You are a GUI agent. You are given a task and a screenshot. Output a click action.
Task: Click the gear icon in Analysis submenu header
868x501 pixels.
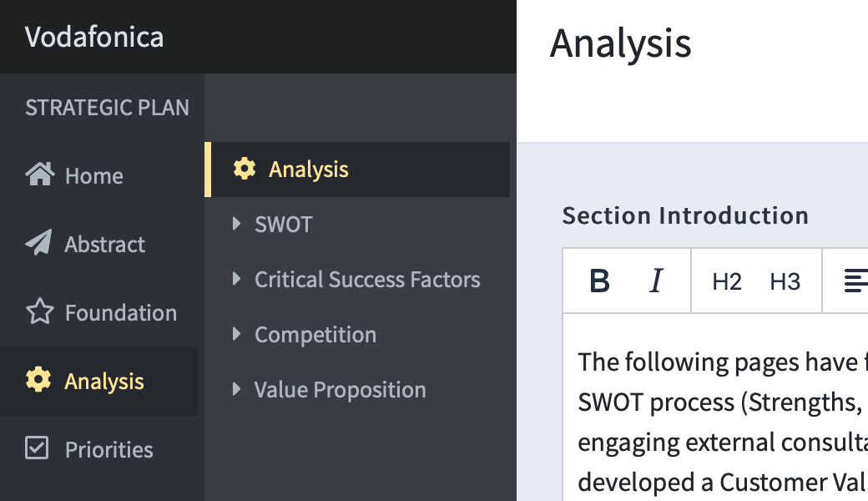(244, 169)
